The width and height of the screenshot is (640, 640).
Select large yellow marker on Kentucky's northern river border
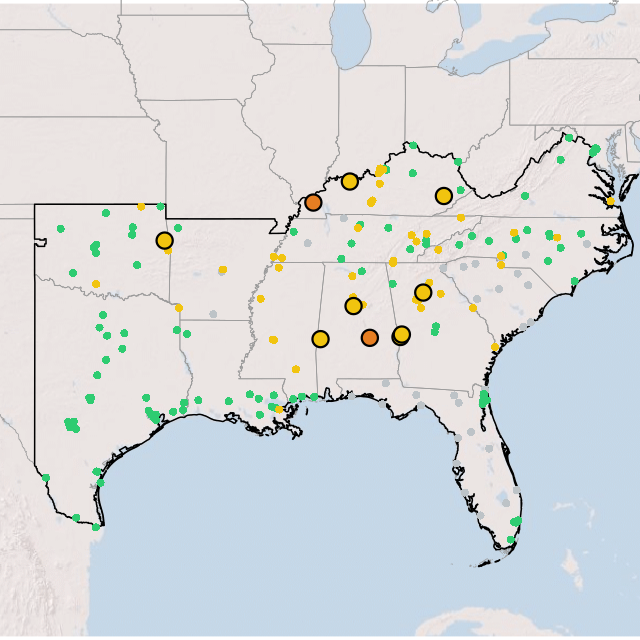(x=350, y=181)
